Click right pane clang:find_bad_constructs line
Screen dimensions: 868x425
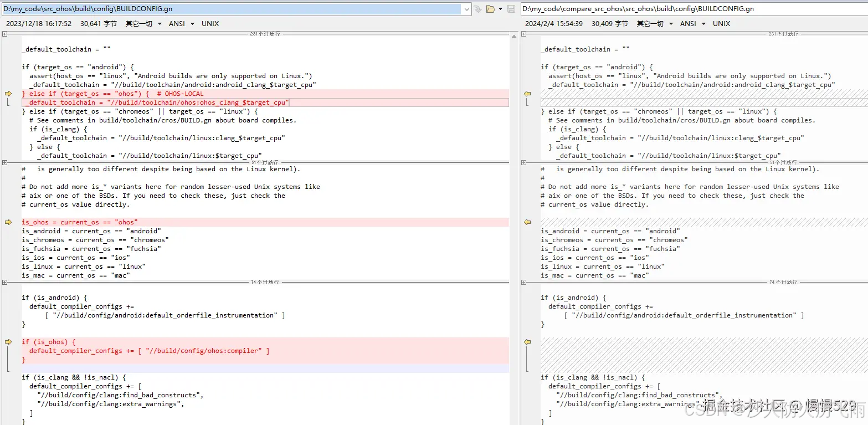(x=639, y=395)
